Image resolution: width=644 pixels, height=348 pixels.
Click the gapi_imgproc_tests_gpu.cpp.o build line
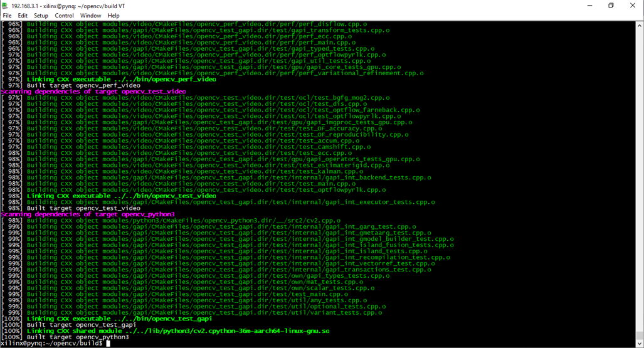tap(206, 122)
